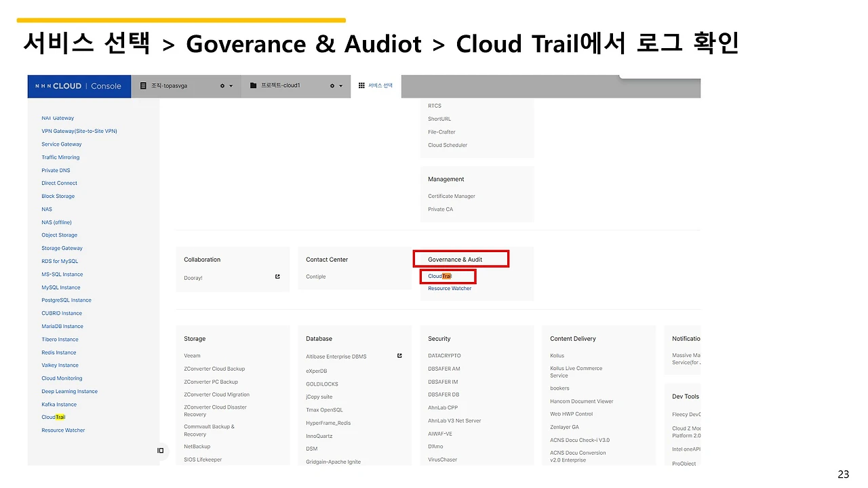Viewport: 868px width, 488px height.
Task: Go to RDS for MySQL
Action: [x=60, y=262]
